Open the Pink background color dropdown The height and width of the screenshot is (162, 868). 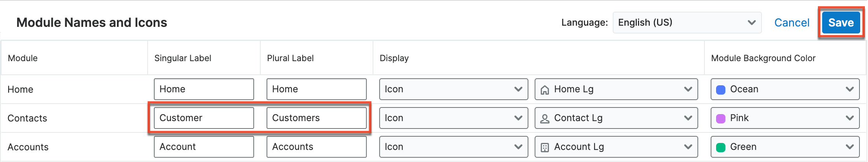pyautogui.click(x=785, y=118)
